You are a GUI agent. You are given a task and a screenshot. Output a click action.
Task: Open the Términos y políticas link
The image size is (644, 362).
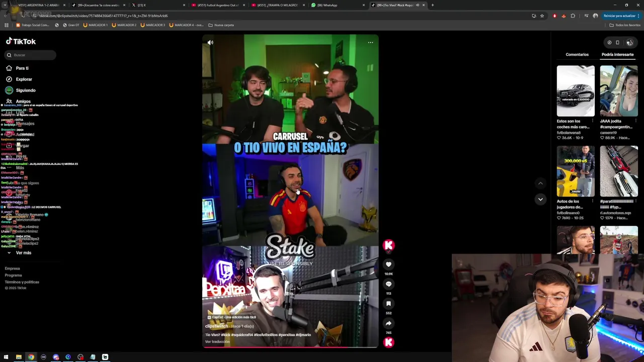(x=22, y=282)
